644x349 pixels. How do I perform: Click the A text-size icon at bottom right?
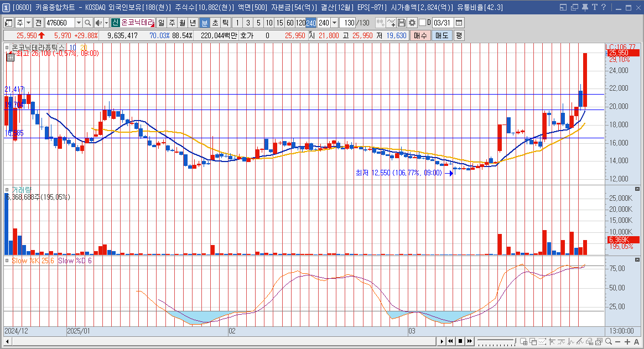(x=637, y=342)
